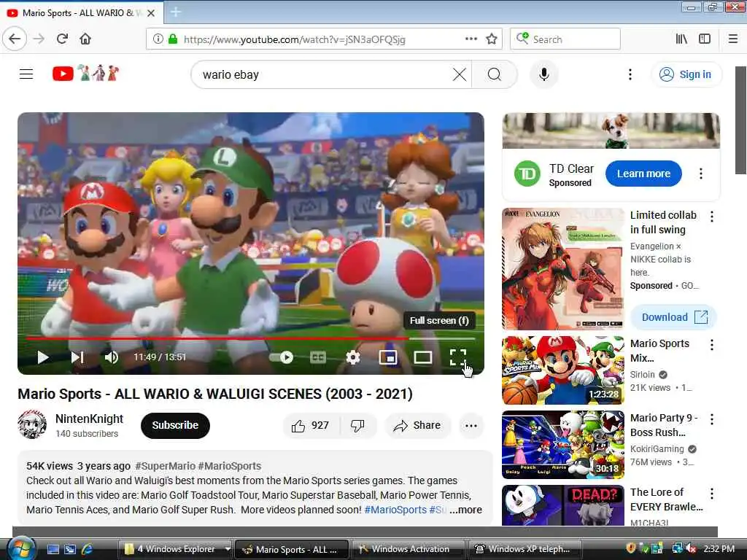This screenshot has width=747, height=560.
Task: Open the Windows Start orb
Action: 21,548
